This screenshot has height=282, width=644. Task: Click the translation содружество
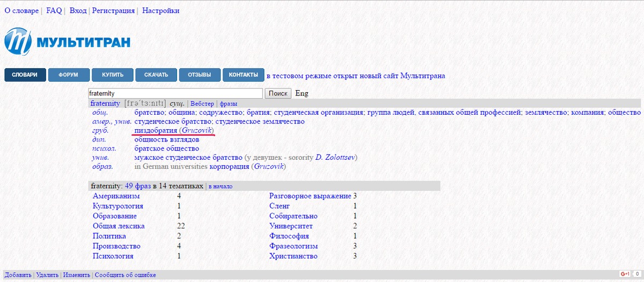click(x=222, y=113)
